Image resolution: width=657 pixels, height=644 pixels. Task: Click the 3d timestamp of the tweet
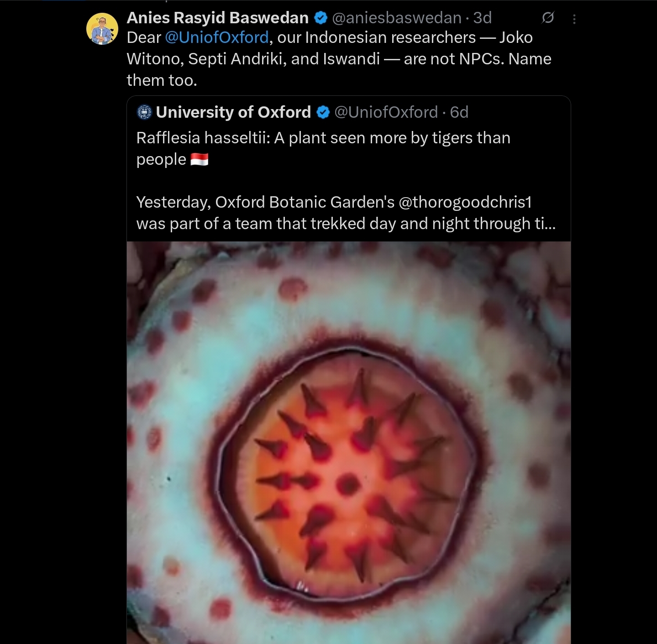click(x=482, y=18)
